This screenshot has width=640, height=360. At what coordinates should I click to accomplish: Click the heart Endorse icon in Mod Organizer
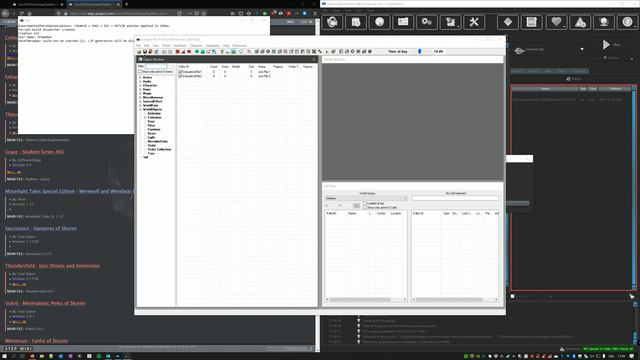tap(556, 22)
